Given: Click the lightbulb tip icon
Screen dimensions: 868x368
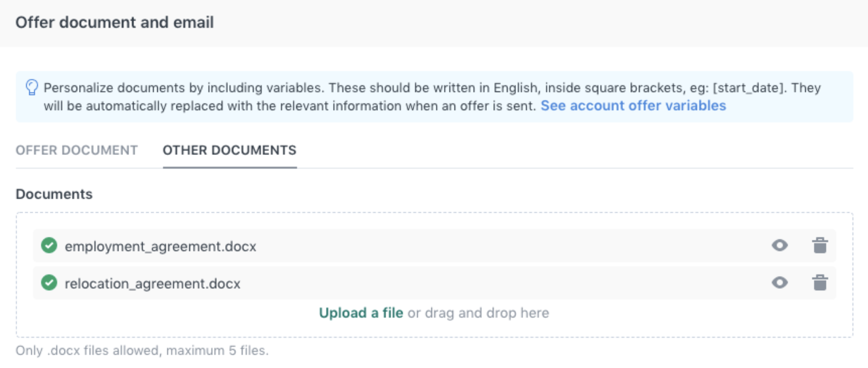Looking at the screenshot, I should [x=32, y=87].
